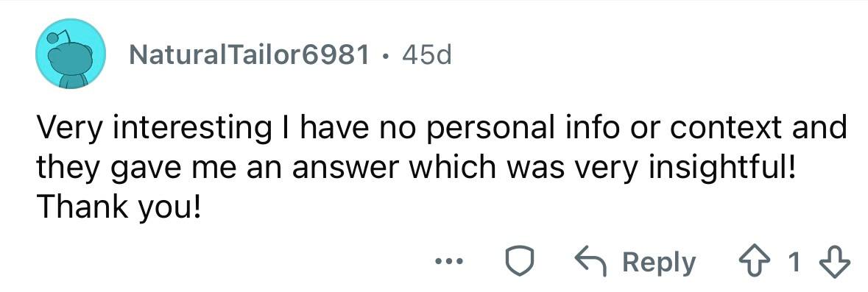Click the shield icon next to Reply
This screenshot has width=868, height=292.
[x=521, y=262]
